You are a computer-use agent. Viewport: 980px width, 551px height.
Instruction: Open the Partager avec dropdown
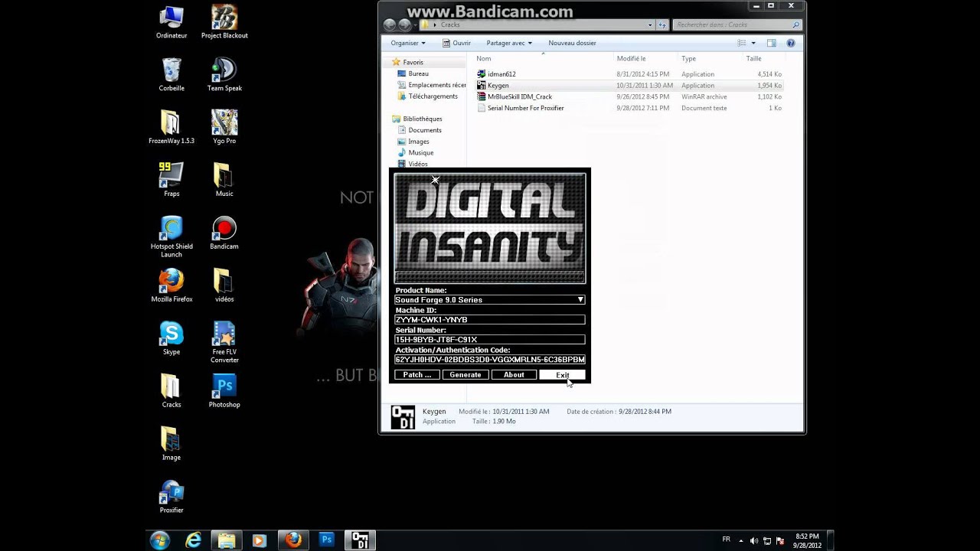pyautogui.click(x=509, y=43)
